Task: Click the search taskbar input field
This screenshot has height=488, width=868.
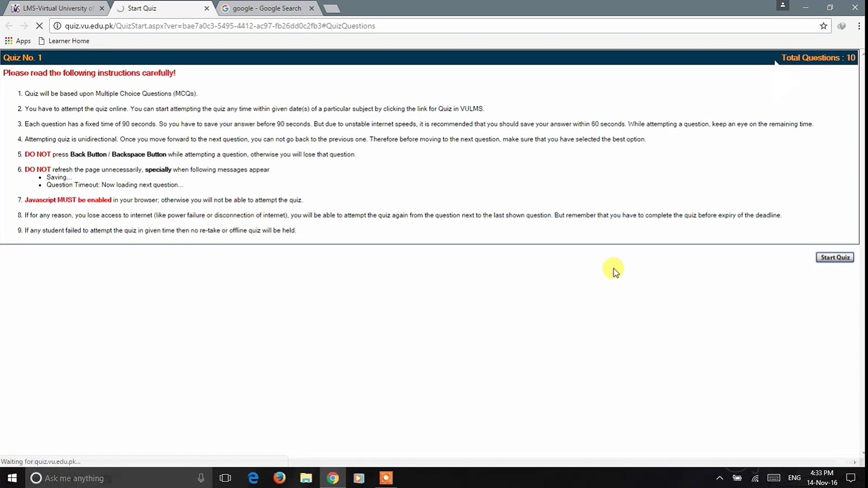Action: (x=114, y=478)
